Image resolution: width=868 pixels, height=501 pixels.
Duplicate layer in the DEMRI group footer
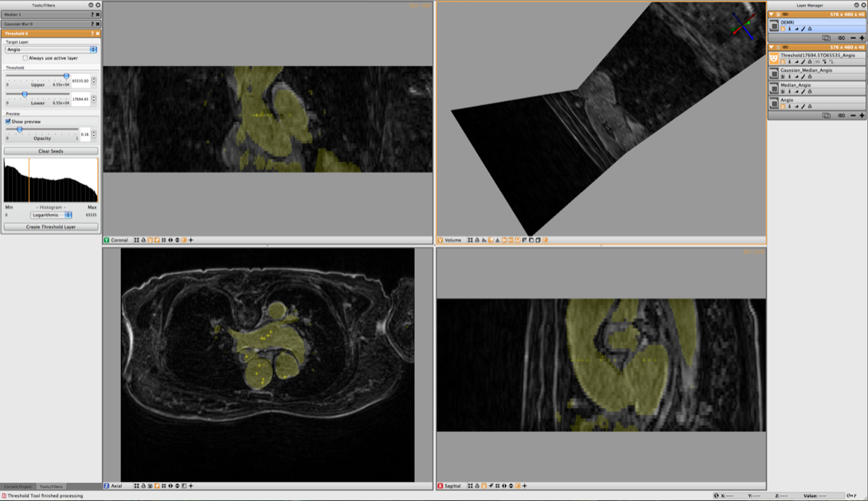pos(827,38)
